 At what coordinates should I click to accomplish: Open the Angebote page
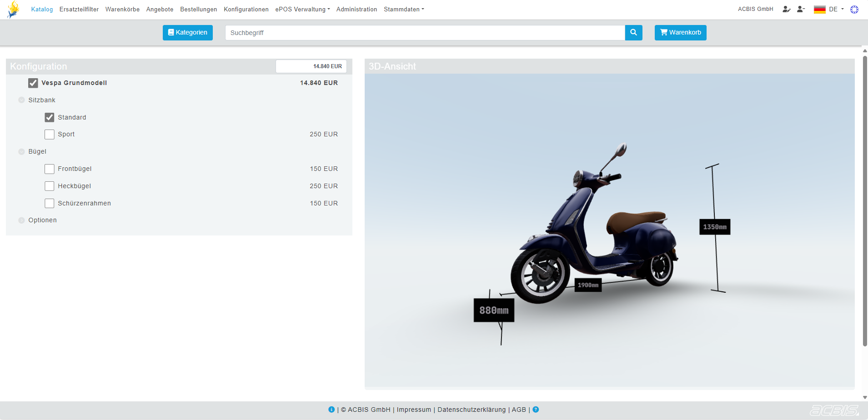pos(160,9)
